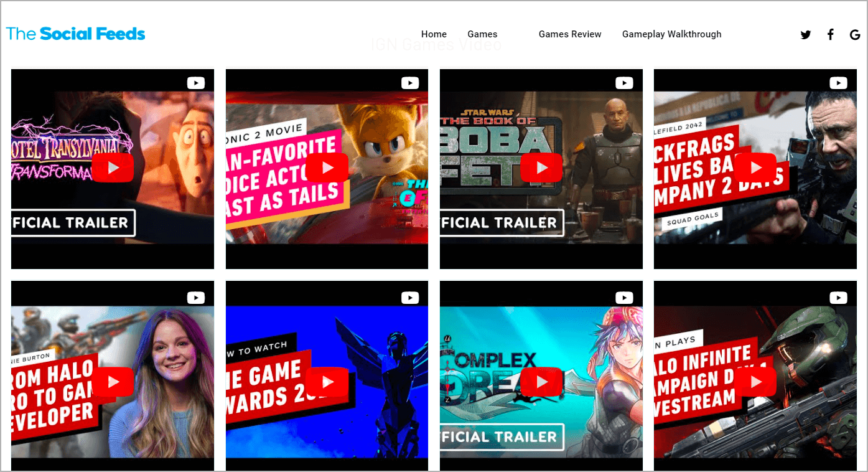Open the Game Awards statue thumbnail
Viewport: 868px width, 472px height.
pyautogui.click(x=327, y=375)
